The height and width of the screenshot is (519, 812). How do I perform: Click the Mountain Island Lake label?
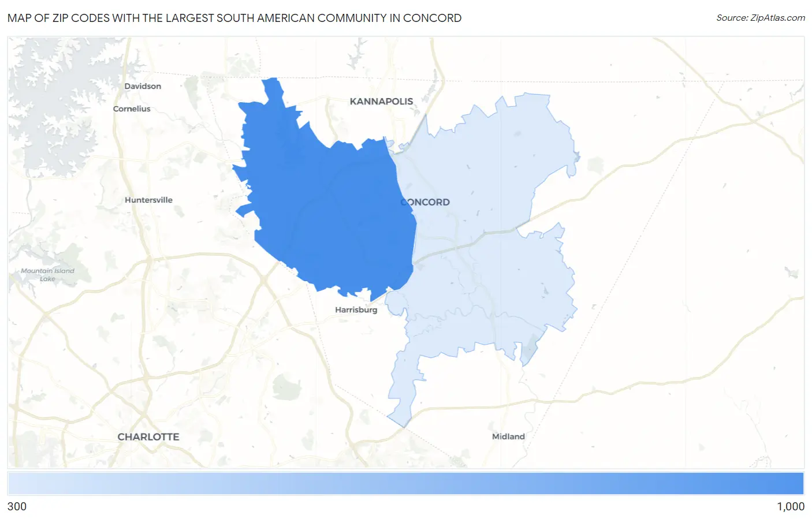coord(47,275)
